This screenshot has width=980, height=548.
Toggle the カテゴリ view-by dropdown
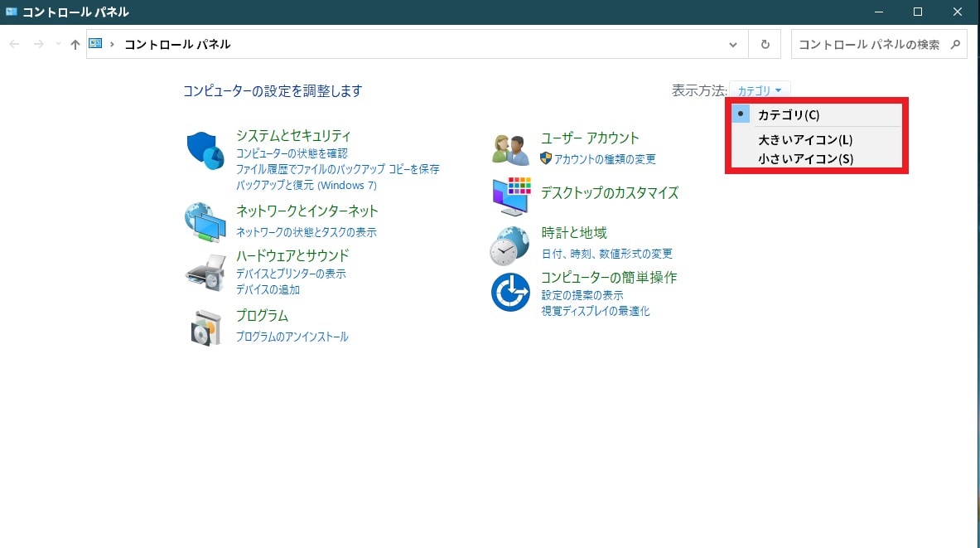760,90
